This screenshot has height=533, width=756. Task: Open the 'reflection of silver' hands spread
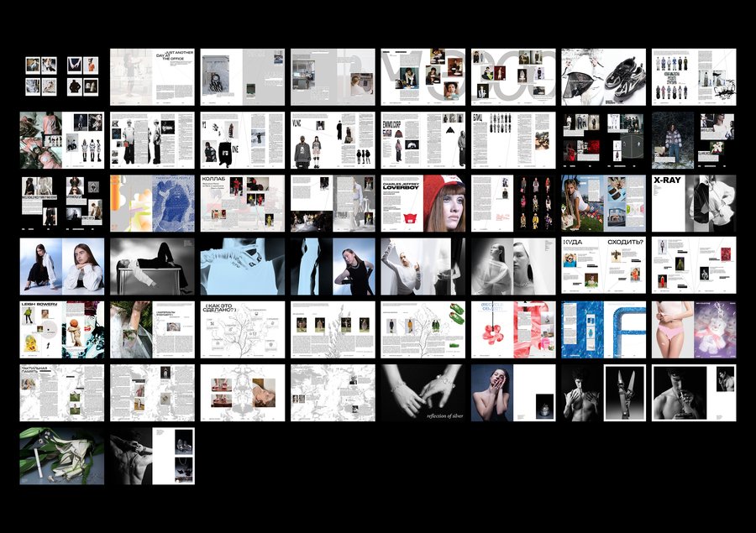(x=423, y=393)
